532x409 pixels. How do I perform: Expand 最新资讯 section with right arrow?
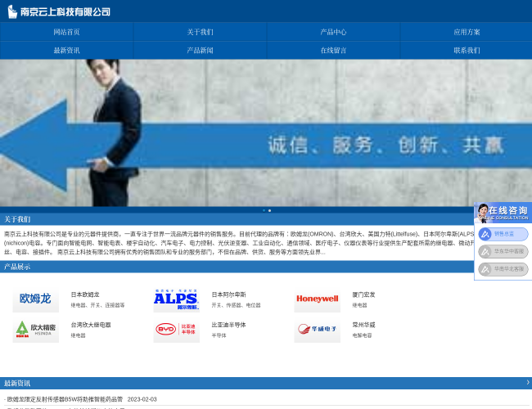527,383
